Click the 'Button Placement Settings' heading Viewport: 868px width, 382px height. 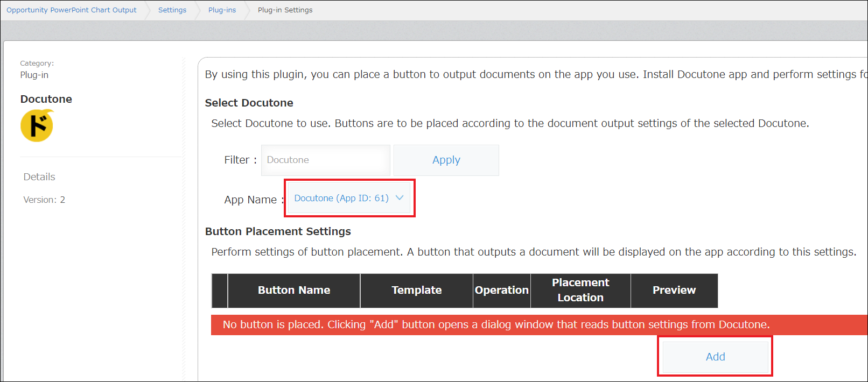[x=278, y=231]
